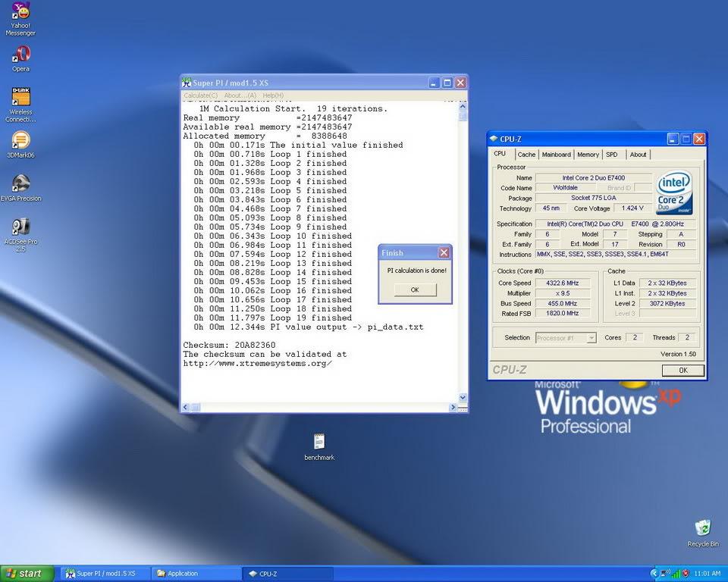Select the benchmark text file icon

click(319, 447)
